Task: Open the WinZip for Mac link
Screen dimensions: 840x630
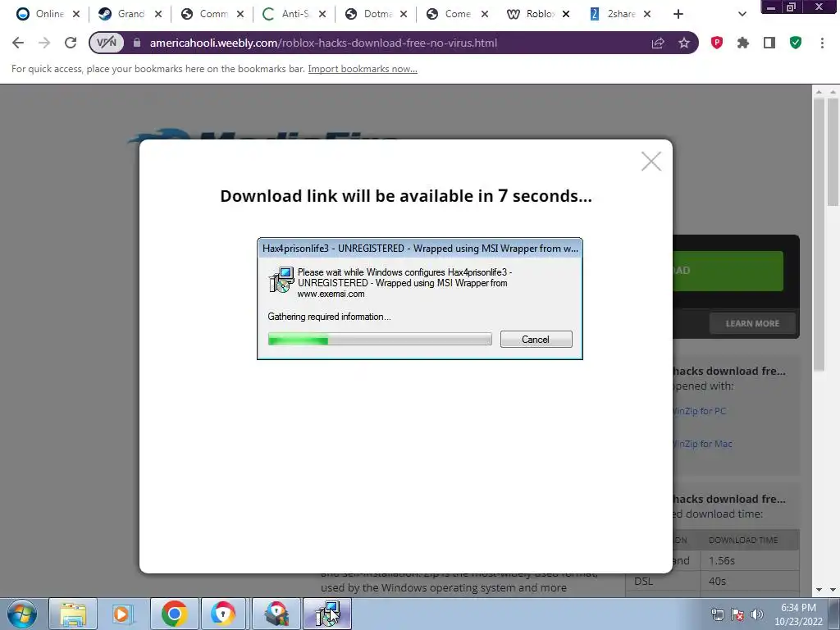Action: click(x=702, y=444)
